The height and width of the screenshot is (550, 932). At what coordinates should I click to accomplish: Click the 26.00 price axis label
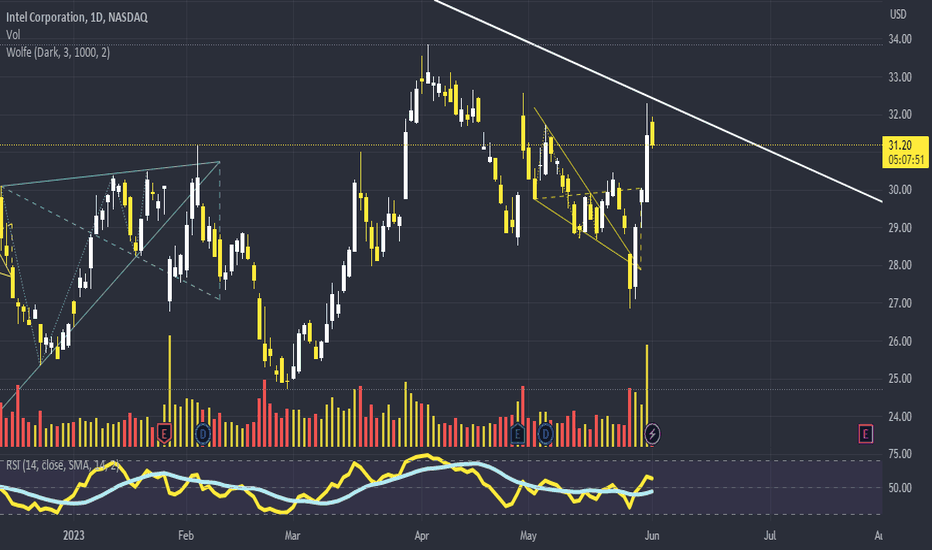pyautogui.click(x=900, y=341)
